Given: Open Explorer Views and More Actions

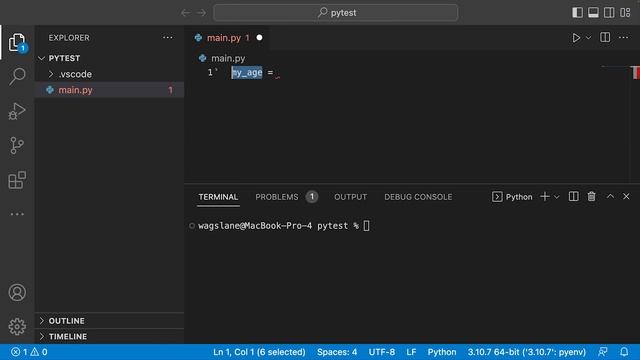Looking at the screenshot, I should pyautogui.click(x=168, y=38).
